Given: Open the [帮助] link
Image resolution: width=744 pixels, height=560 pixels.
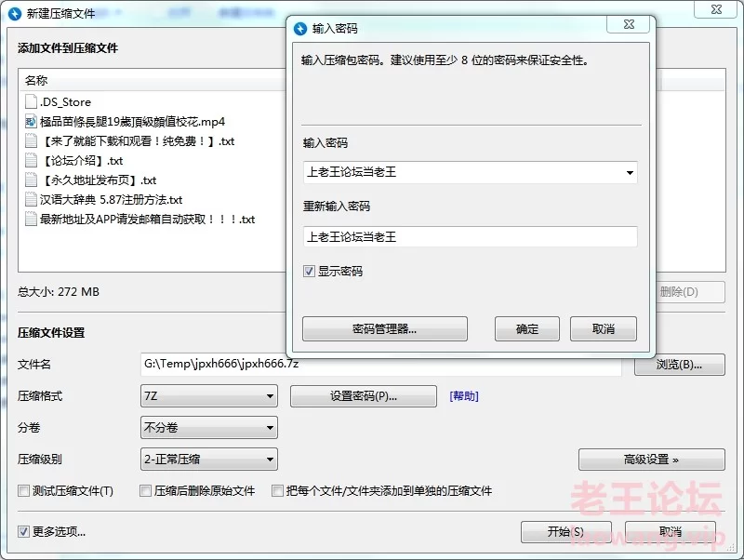Looking at the screenshot, I should 464,395.
